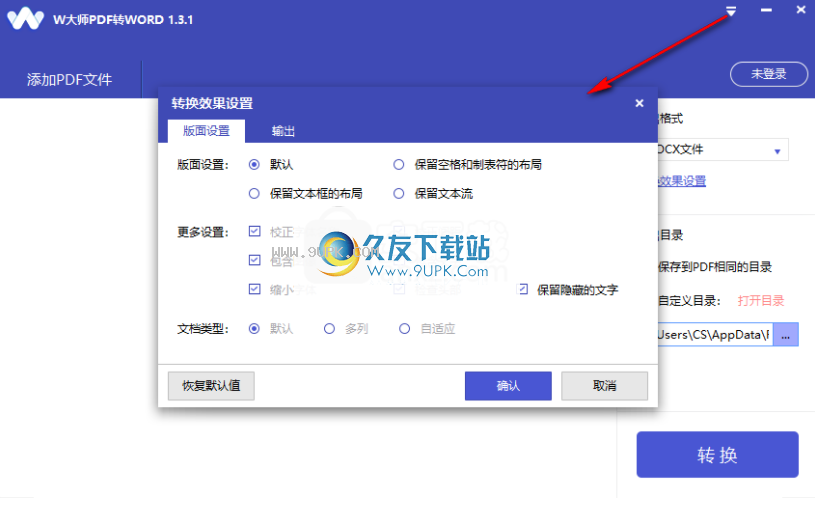Image resolution: width=815 pixels, height=509 pixels.
Task: Select 保留空格和制表符的布局 option
Action: pyautogui.click(x=399, y=165)
